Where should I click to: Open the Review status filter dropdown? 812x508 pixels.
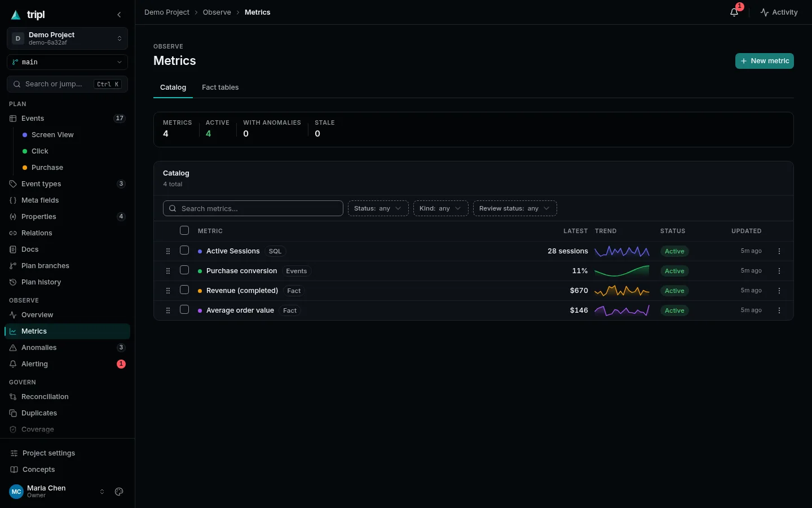click(x=515, y=208)
